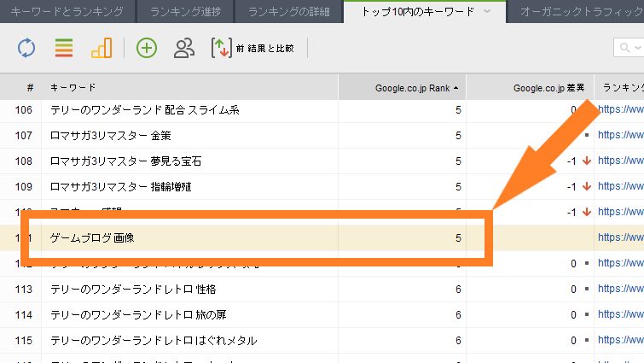Viewport: 644px width, 363px height.
Task: Select keyword ゲームブログ 画像
Action: (92, 238)
